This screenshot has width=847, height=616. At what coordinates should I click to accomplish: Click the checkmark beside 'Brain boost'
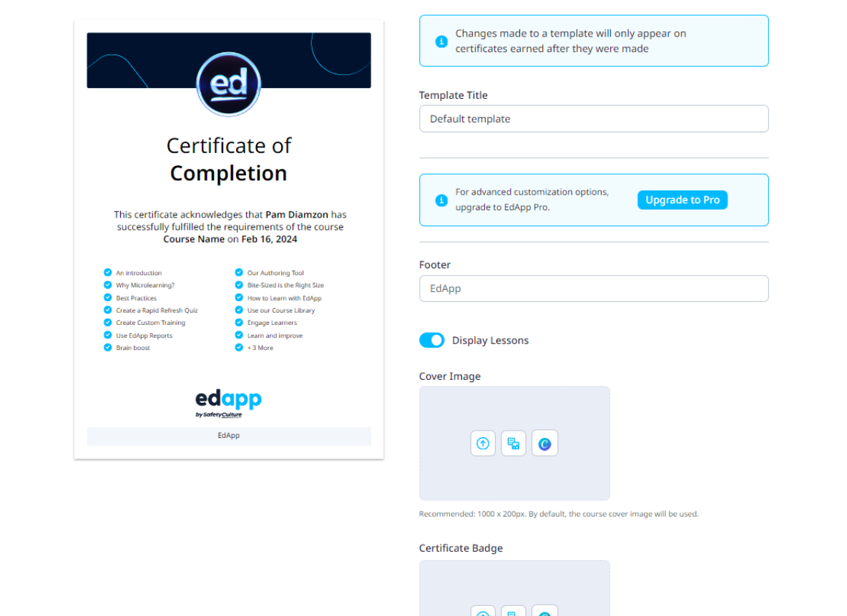109,348
